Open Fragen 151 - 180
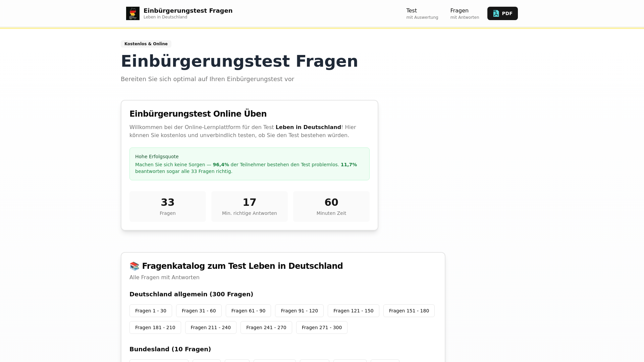The width and height of the screenshot is (644, 362). coord(409,311)
